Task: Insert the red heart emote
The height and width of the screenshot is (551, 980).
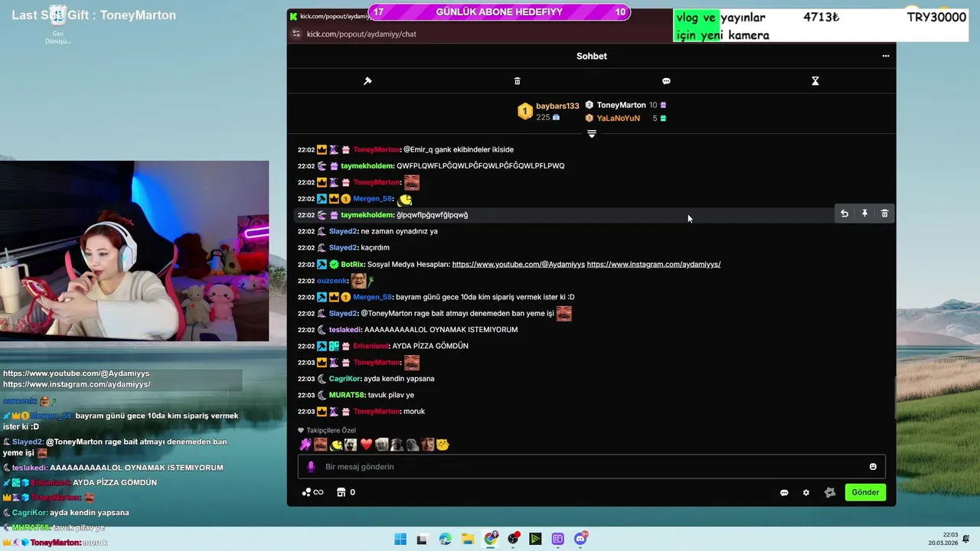Action: click(x=366, y=445)
